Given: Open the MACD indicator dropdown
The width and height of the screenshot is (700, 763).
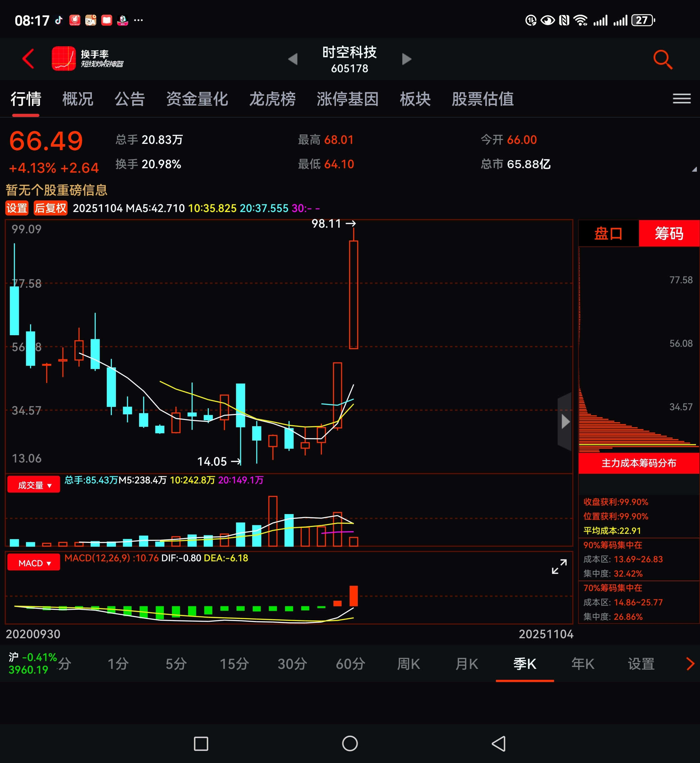Looking at the screenshot, I should 34,563.
